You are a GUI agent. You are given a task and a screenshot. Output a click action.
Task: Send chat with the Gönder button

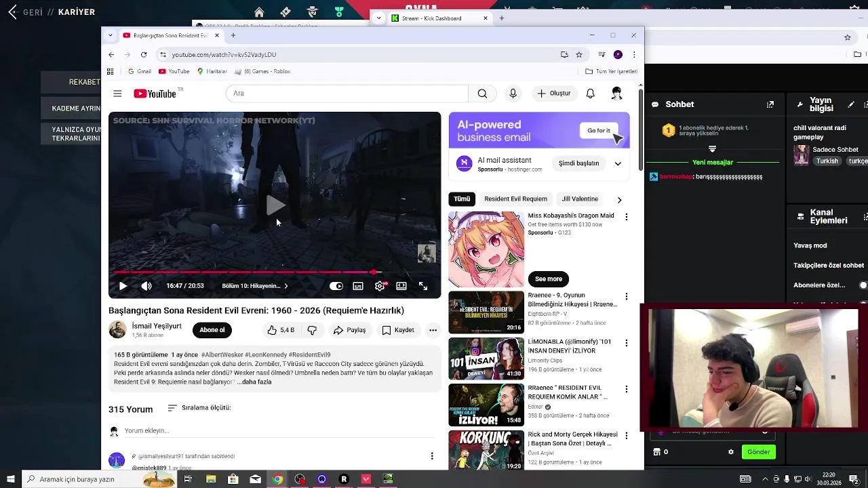758,452
